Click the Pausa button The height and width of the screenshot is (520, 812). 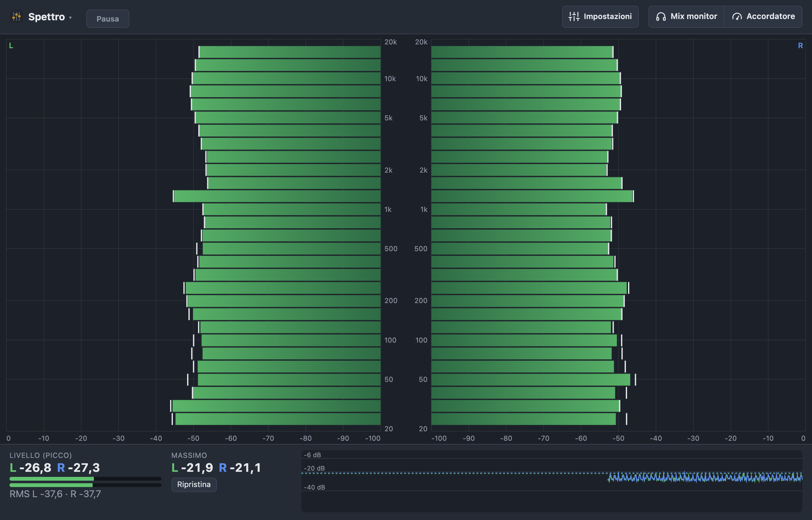click(x=108, y=19)
